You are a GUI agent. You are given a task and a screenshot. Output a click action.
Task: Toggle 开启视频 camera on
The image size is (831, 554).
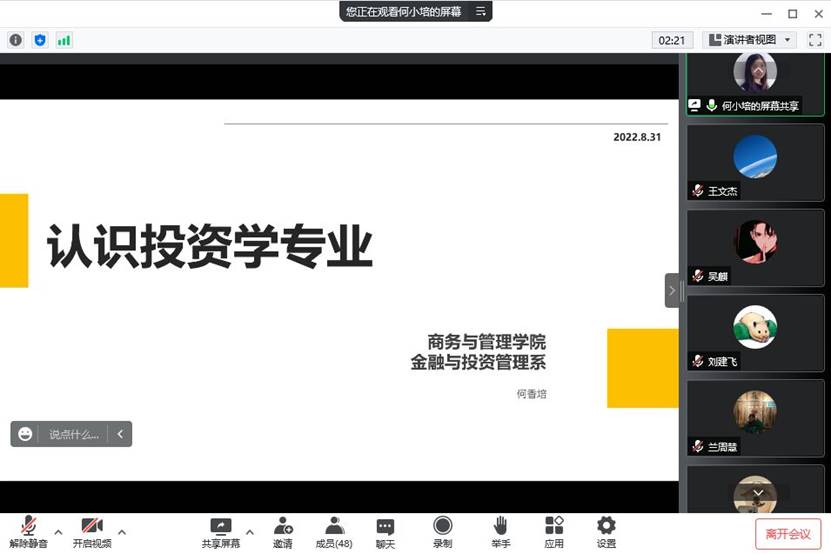click(x=92, y=532)
